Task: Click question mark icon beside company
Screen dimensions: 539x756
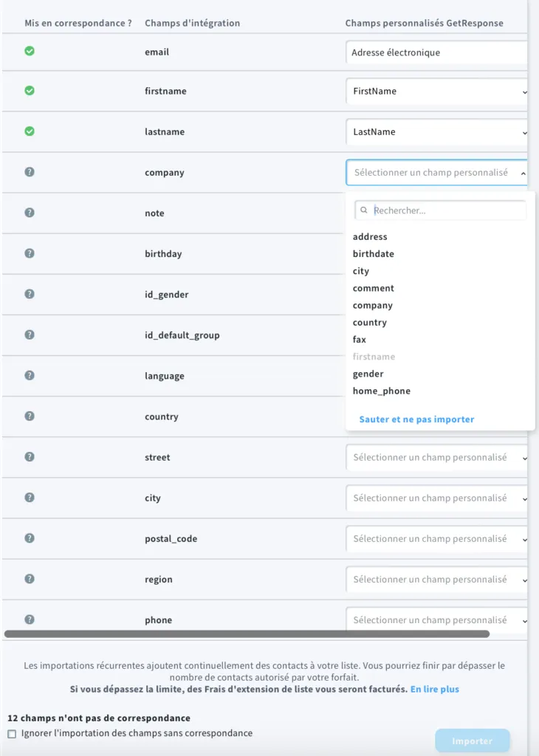Action: click(30, 172)
